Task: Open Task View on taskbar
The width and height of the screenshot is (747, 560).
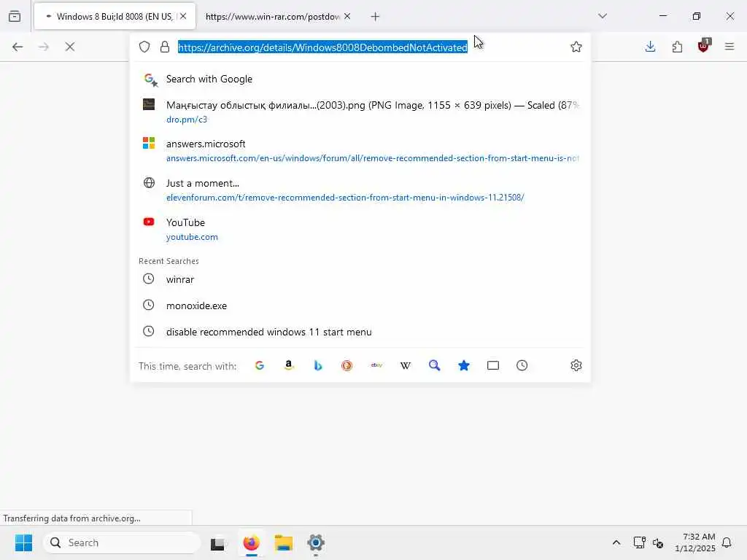Action: pos(218,542)
